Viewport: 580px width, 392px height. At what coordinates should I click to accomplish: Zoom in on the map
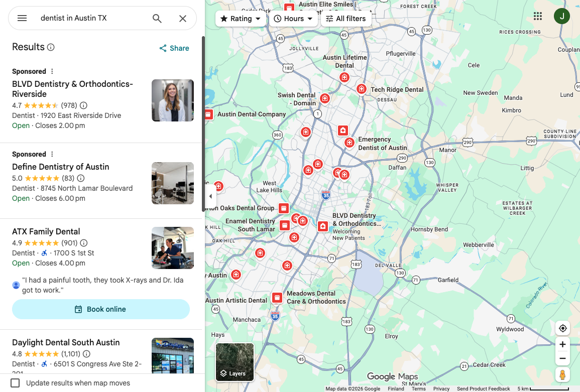tap(562, 344)
